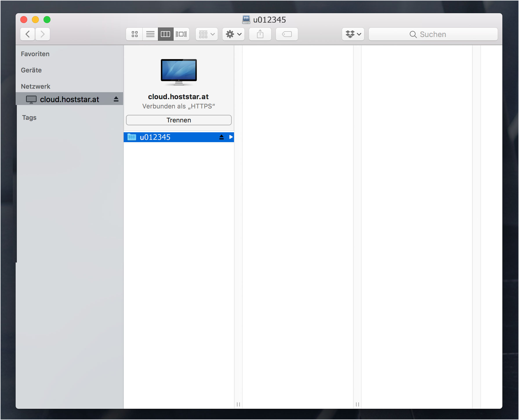This screenshot has width=519, height=420.
Task: Click the u012345 window title text
Action: [270, 20]
